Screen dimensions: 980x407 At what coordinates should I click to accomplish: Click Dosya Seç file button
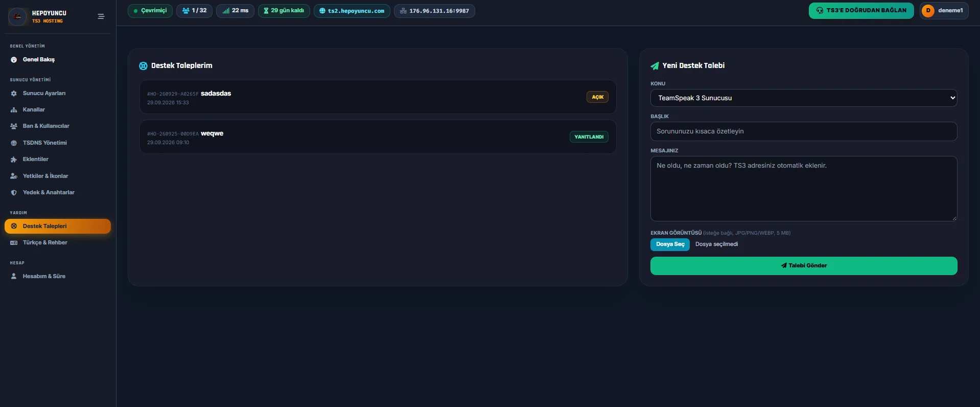670,244
